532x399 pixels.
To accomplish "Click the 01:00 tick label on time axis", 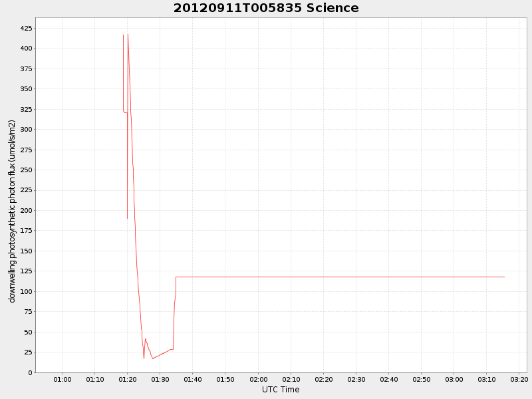I will point(63,379).
